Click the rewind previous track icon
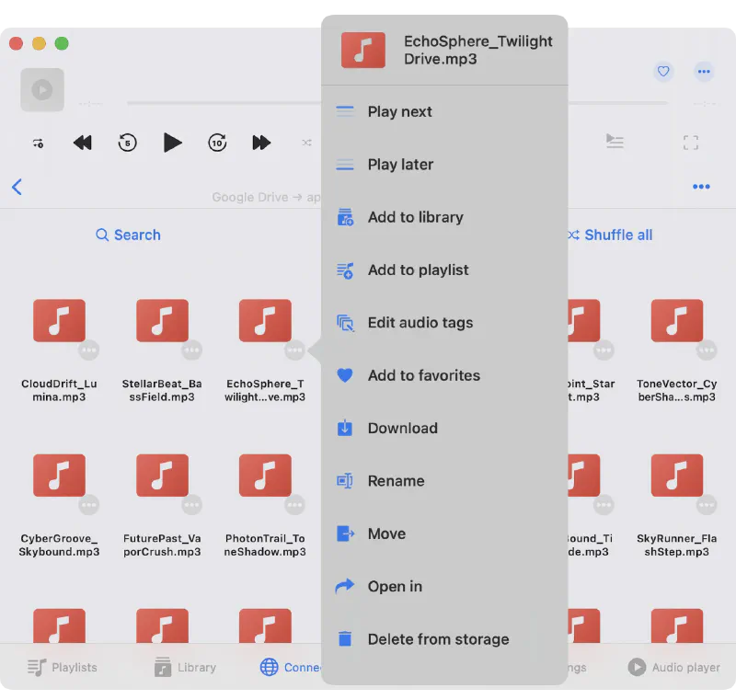The image size is (736, 700). [83, 143]
